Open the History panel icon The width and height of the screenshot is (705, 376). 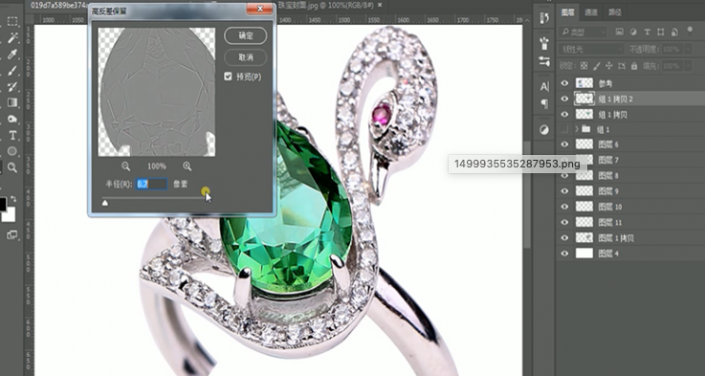tap(544, 18)
